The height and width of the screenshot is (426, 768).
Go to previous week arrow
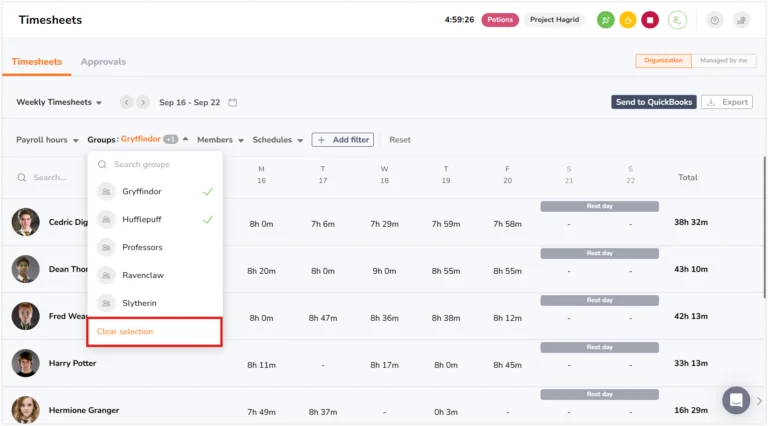(x=126, y=102)
